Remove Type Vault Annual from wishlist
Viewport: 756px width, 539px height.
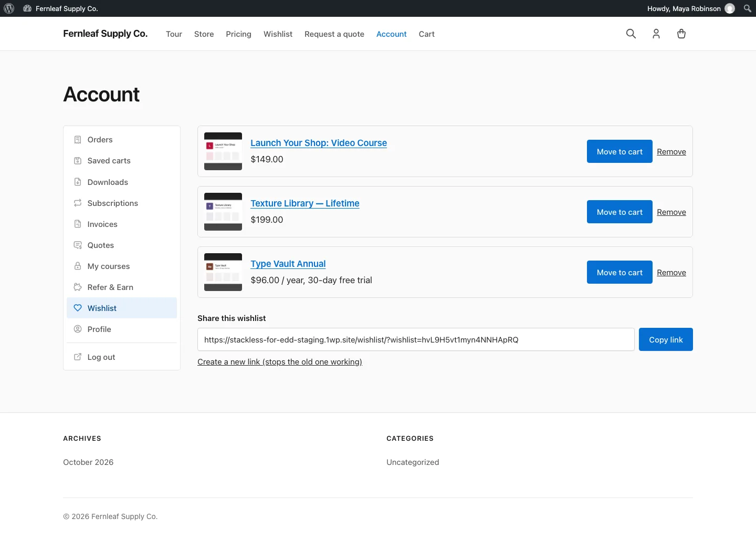click(x=671, y=273)
